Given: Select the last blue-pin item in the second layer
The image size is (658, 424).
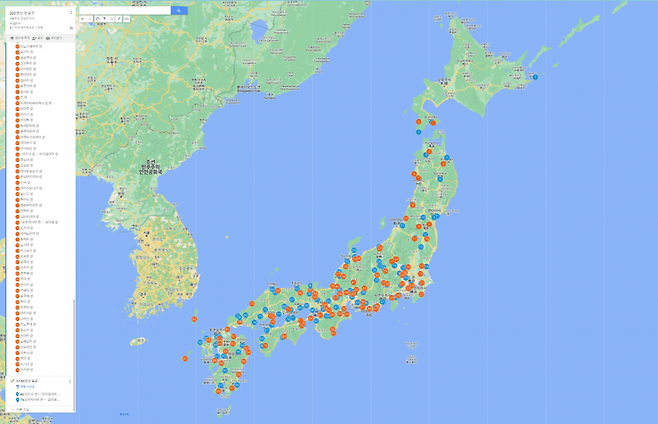Looking at the screenshot, I should [x=38, y=400].
